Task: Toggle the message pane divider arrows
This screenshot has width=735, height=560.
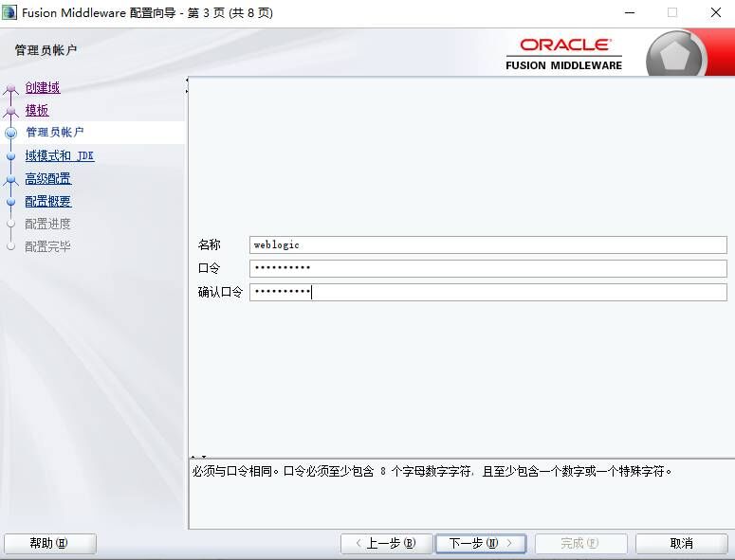Action: (x=199, y=457)
